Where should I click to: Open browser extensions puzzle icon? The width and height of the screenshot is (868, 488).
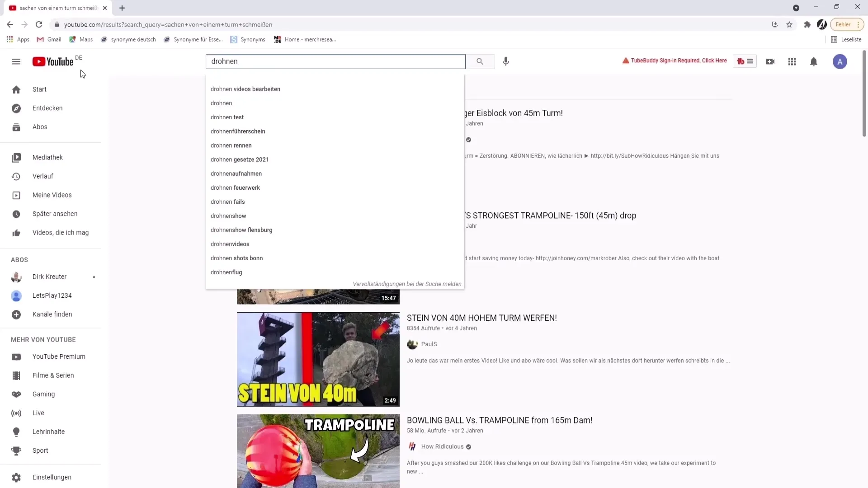click(x=807, y=24)
